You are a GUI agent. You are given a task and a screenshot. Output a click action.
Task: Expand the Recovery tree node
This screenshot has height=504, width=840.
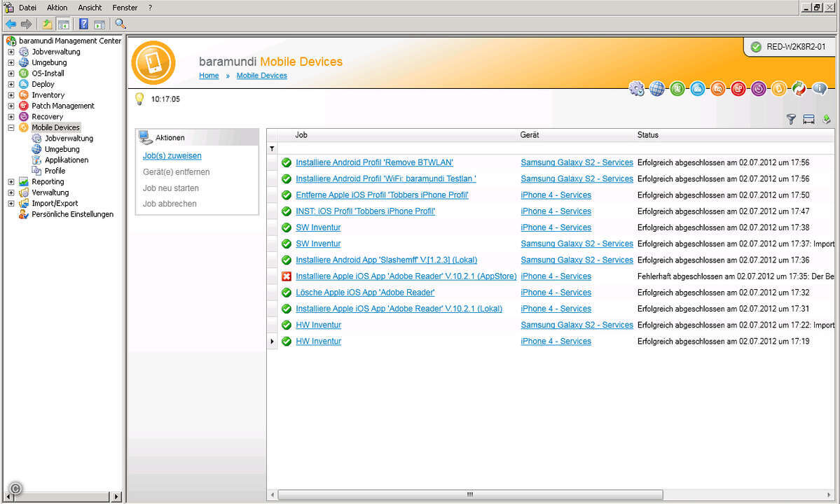coord(11,117)
